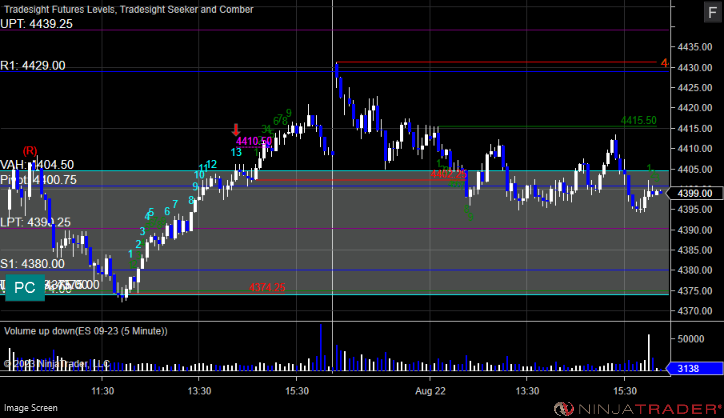The width and height of the screenshot is (724, 418).
Task: Click the Image Screen caption
Action: point(31,408)
